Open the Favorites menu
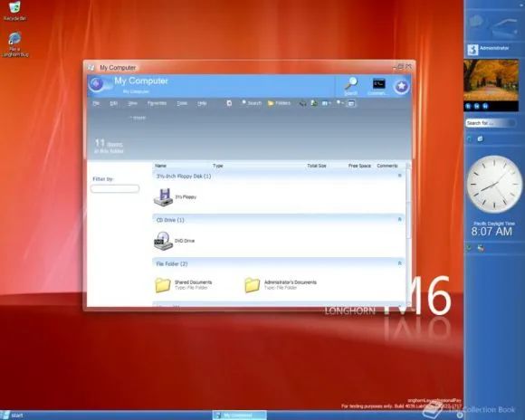The height and width of the screenshot is (420, 525). (x=157, y=103)
